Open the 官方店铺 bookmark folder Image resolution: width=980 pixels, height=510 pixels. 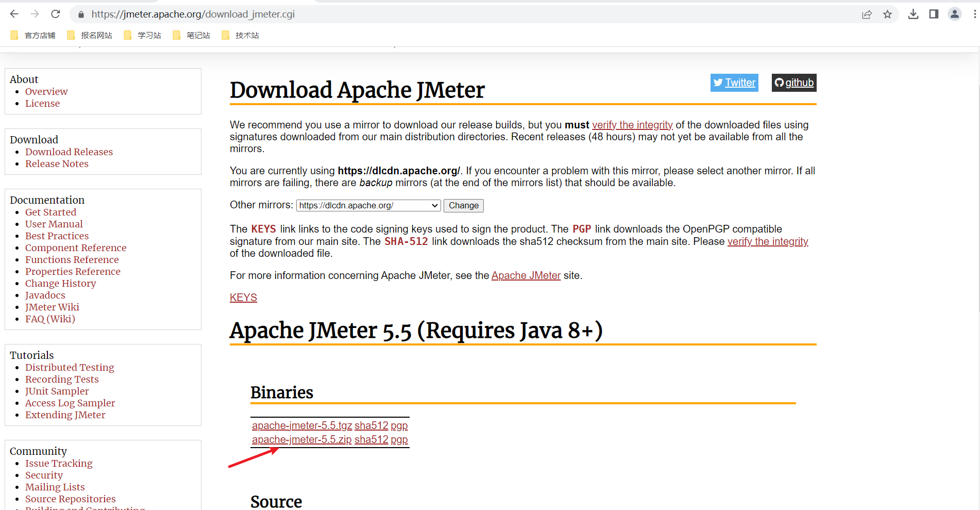32,35
